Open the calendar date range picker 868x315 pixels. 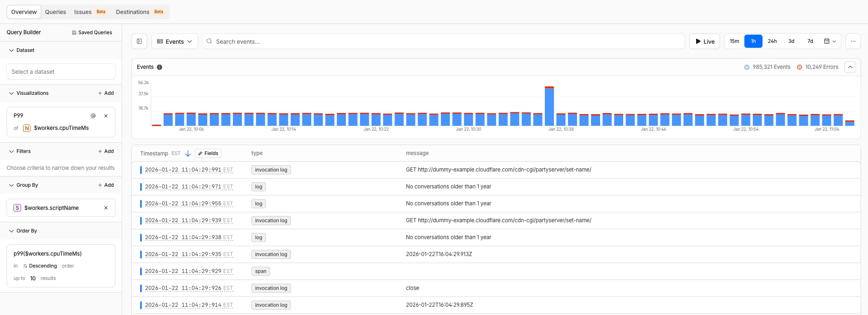pyautogui.click(x=830, y=41)
